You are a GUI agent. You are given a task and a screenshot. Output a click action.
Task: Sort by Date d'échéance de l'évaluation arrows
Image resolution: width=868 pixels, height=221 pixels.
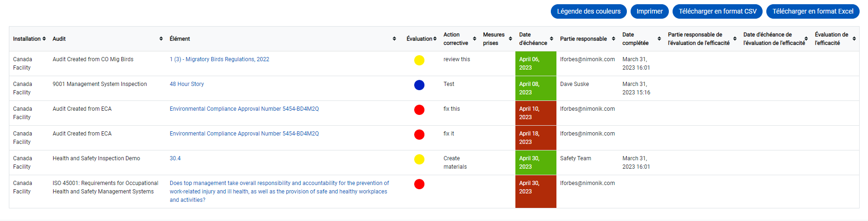(806, 39)
